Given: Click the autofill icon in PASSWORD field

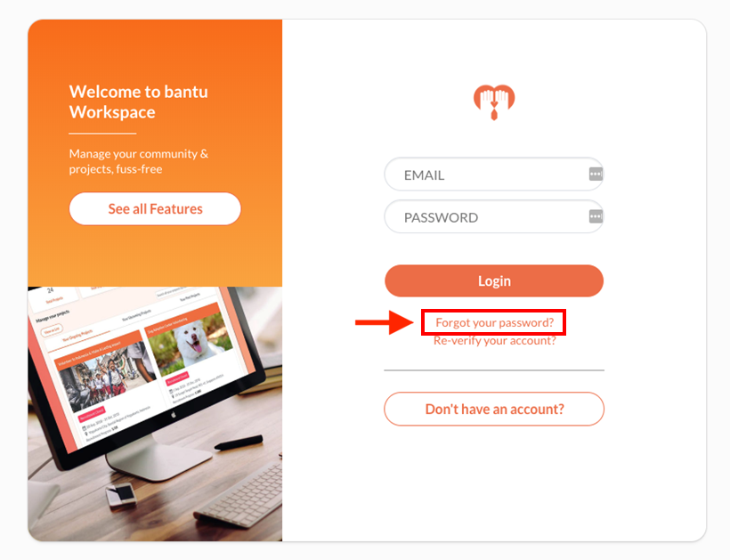Looking at the screenshot, I should [x=596, y=216].
